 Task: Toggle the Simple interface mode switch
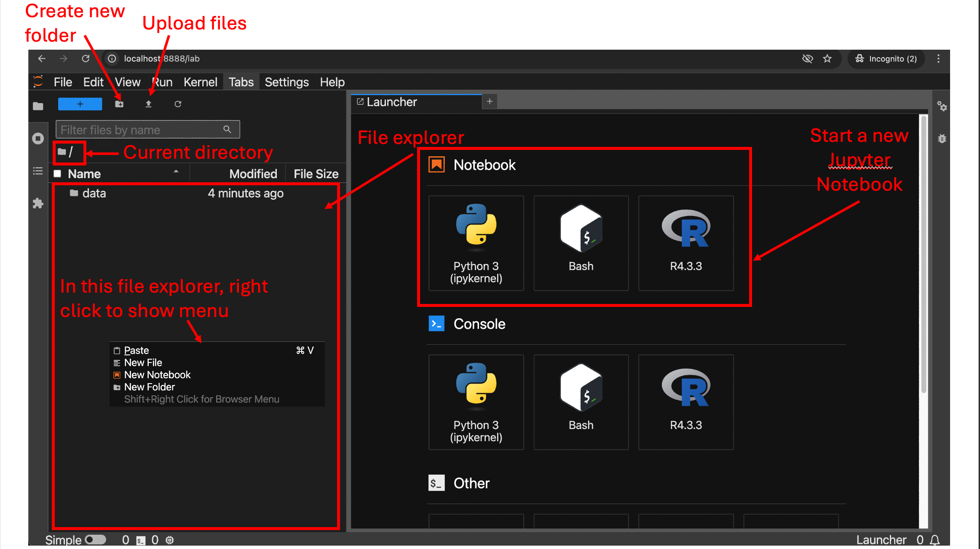click(95, 540)
